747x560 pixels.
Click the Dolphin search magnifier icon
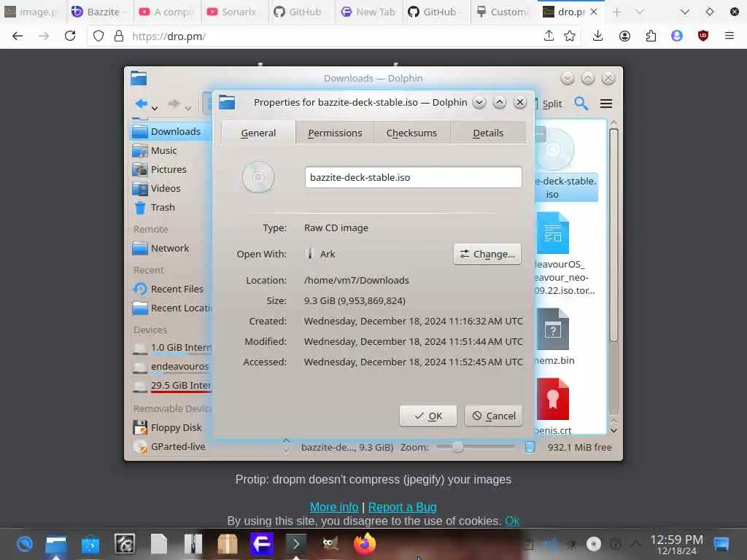coord(581,104)
